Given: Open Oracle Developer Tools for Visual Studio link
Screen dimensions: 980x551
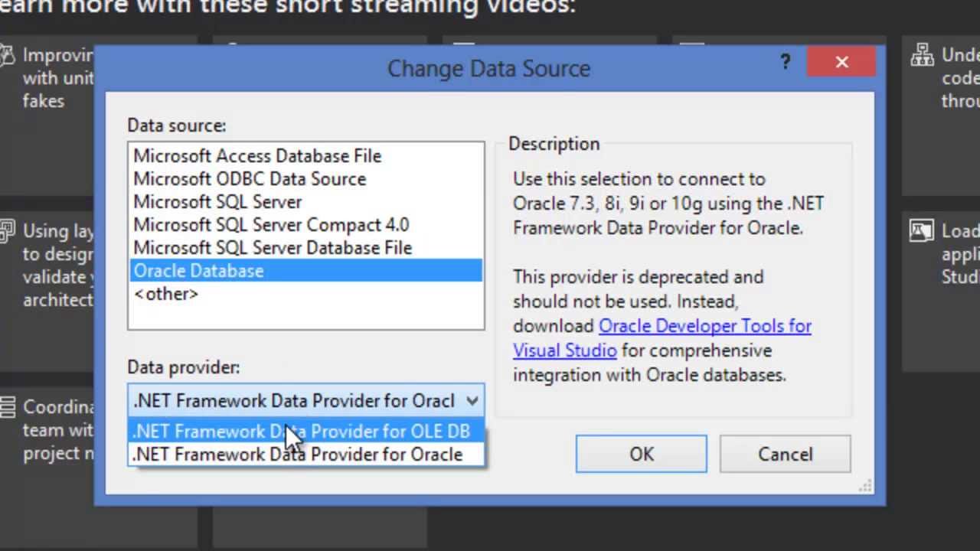Looking at the screenshot, I should (704, 326).
